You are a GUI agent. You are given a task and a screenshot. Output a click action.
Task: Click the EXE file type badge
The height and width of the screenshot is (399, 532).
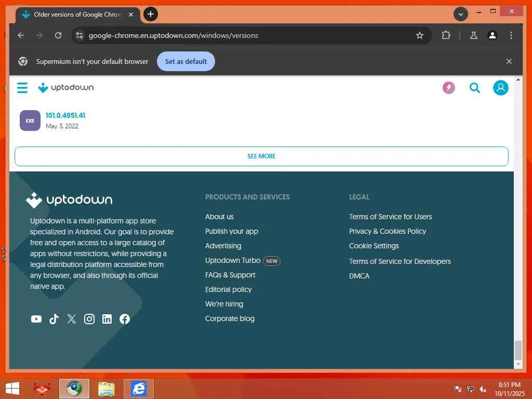30,121
